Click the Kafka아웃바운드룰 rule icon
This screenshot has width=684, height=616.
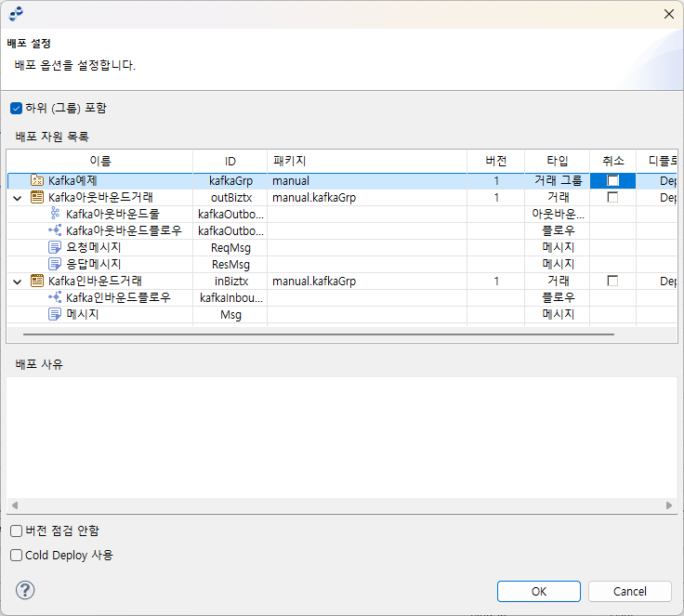[x=55, y=215]
